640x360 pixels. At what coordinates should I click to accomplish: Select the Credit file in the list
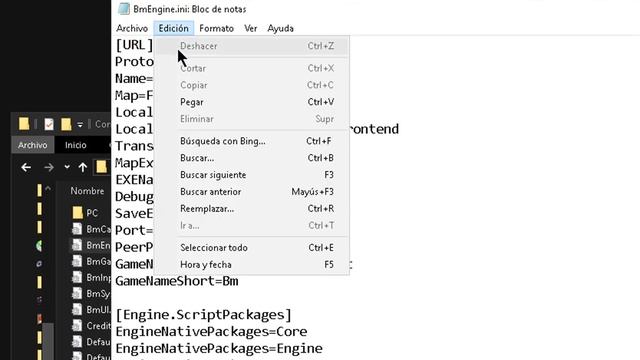(90, 326)
